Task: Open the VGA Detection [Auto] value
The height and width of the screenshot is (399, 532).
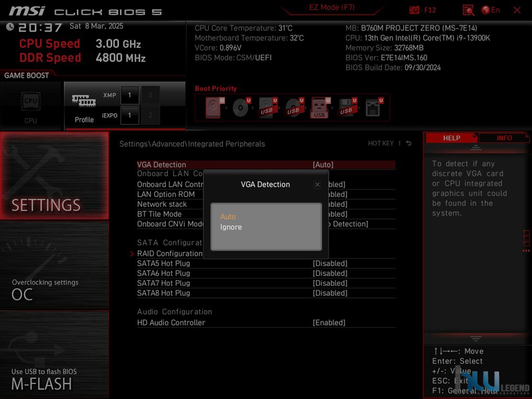Action: 323,165
